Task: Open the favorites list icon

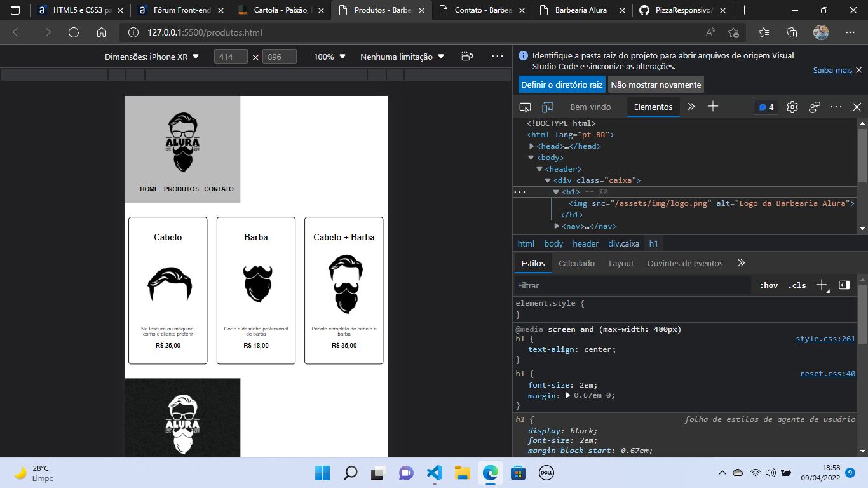Action: (x=764, y=32)
